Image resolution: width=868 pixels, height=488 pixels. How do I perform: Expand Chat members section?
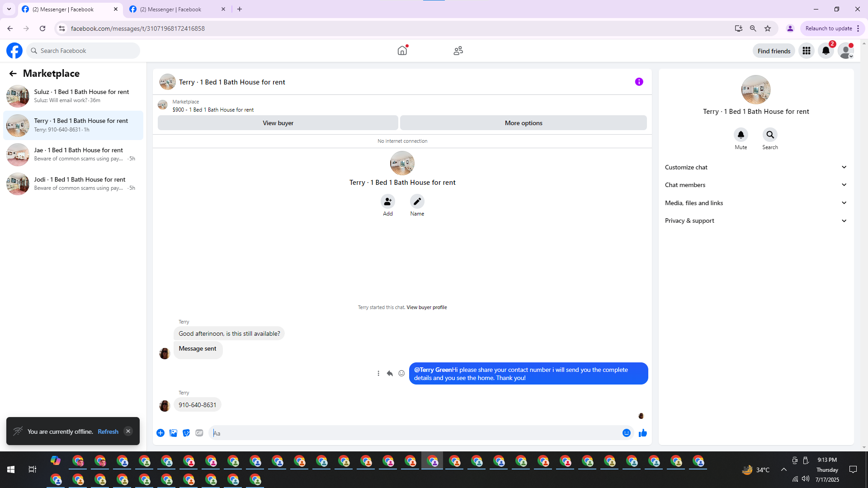click(756, 185)
